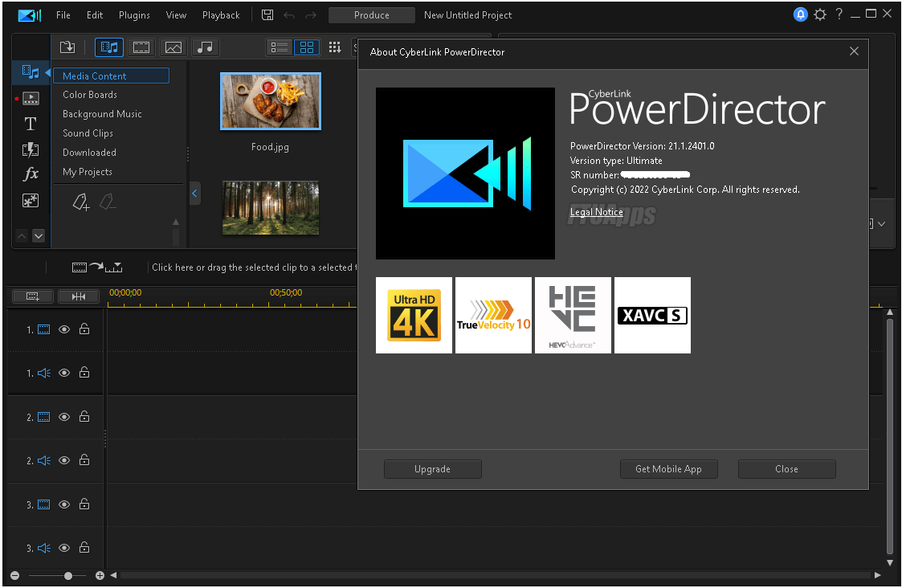Select Color Boards category
Viewport: 902px width, 588px height.
pyautogui.click(x=90, y=95)
